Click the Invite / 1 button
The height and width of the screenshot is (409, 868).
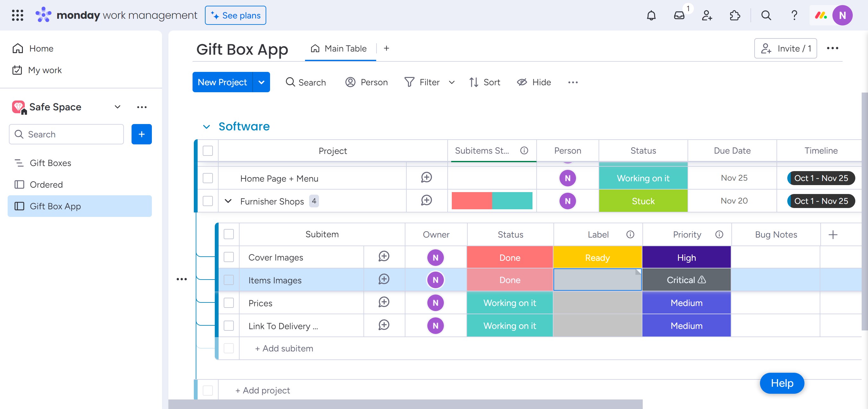coord(785,49)
